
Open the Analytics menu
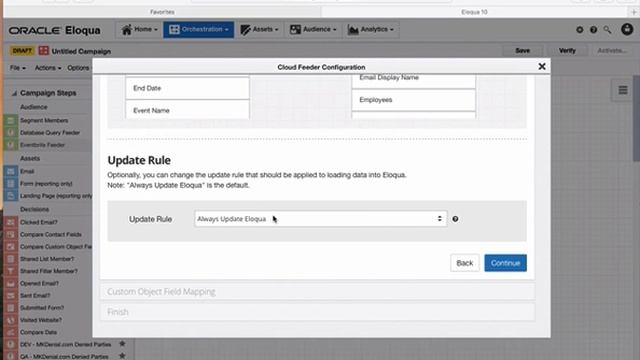point(371,29)
